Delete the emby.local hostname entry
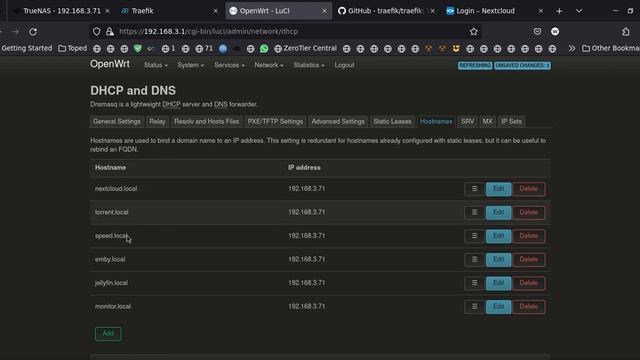The width and height of the screenshot is (640, 360). click(529, 260)
